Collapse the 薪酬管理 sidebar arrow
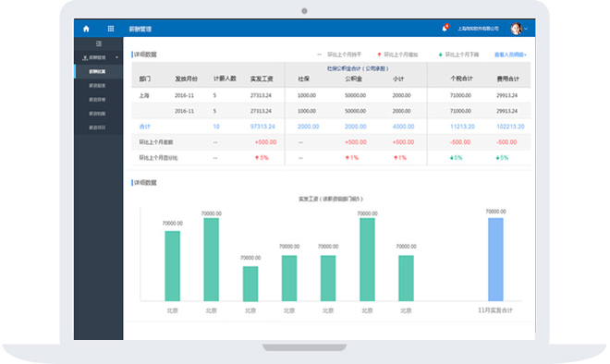This screenshot has height=364, width=610. pos(116,57)
